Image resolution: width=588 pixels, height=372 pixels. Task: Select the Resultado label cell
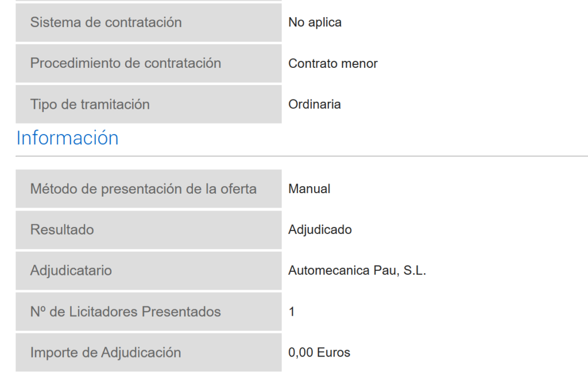pos(149,230)
